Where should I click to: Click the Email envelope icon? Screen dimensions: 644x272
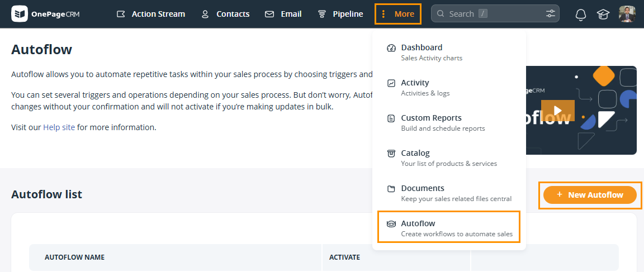pos(269,15)
